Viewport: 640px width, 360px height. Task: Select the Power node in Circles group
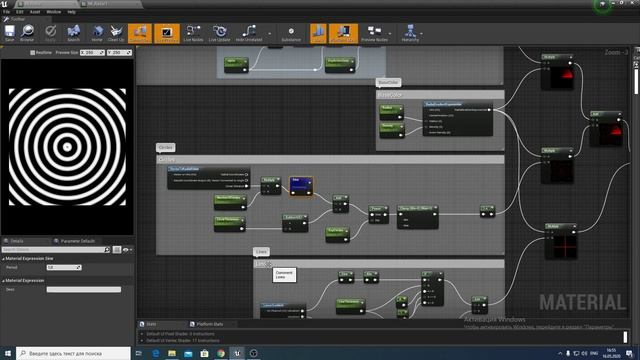(378, 214)
